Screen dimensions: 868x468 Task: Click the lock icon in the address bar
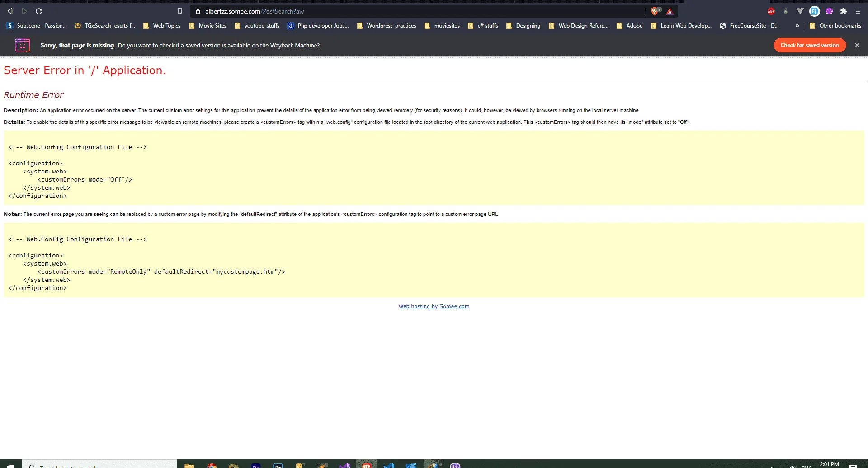198,11
